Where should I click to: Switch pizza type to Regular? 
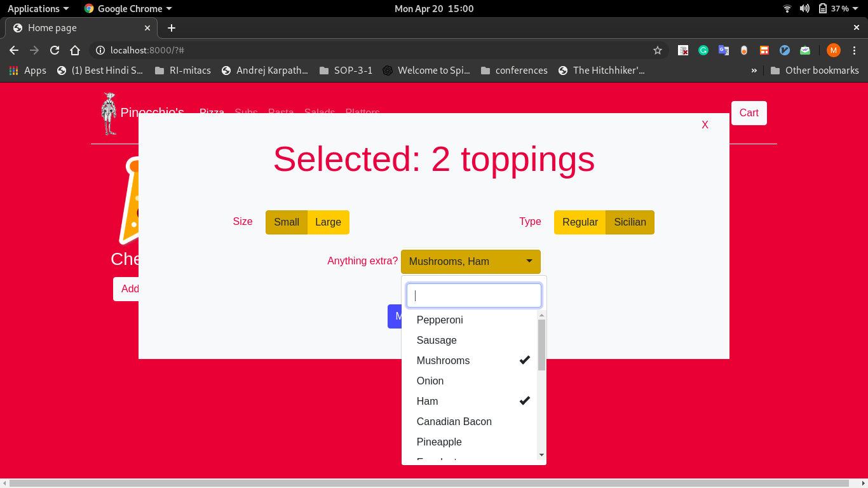pos(580,222)
